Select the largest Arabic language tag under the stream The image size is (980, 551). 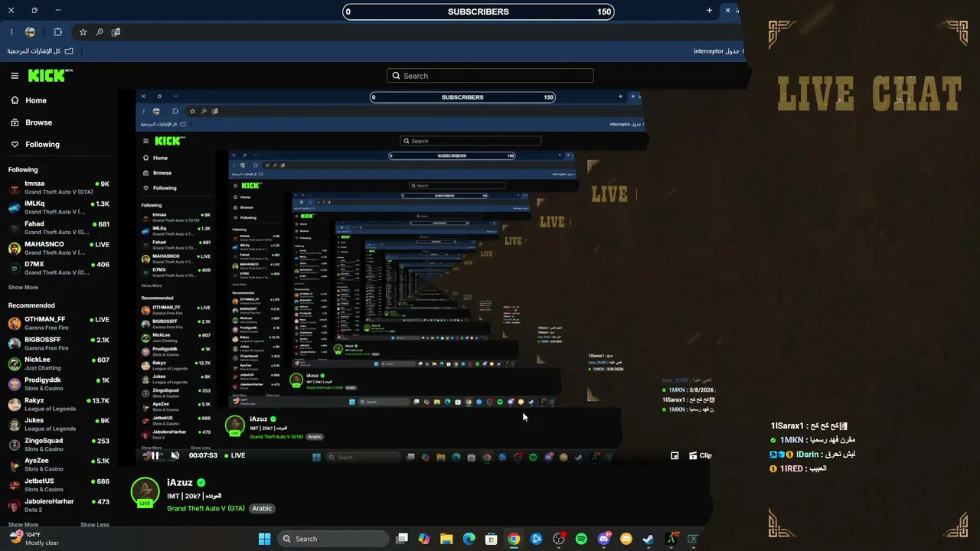[x=262, y=508]
